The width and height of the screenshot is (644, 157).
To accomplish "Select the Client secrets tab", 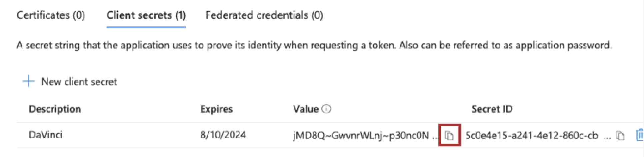I will tap(146, 15).
